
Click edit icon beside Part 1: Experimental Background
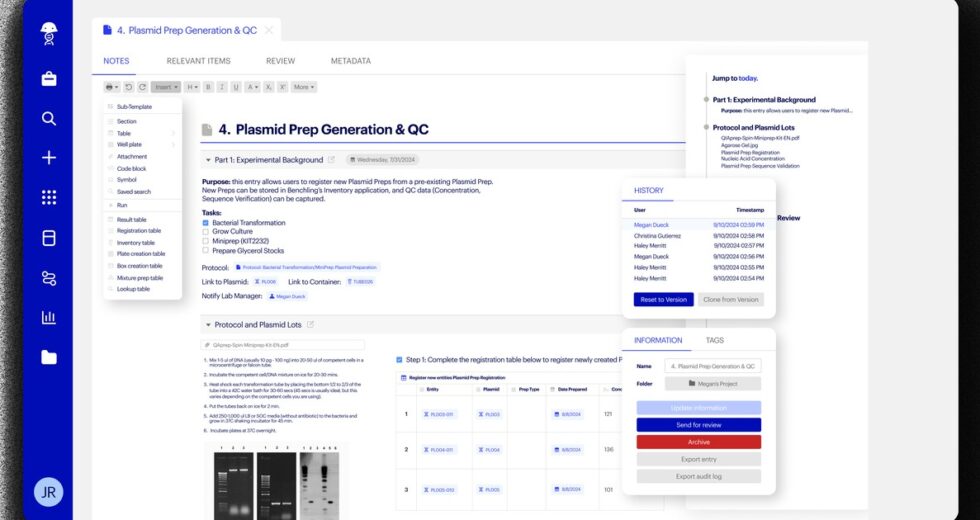331,160
